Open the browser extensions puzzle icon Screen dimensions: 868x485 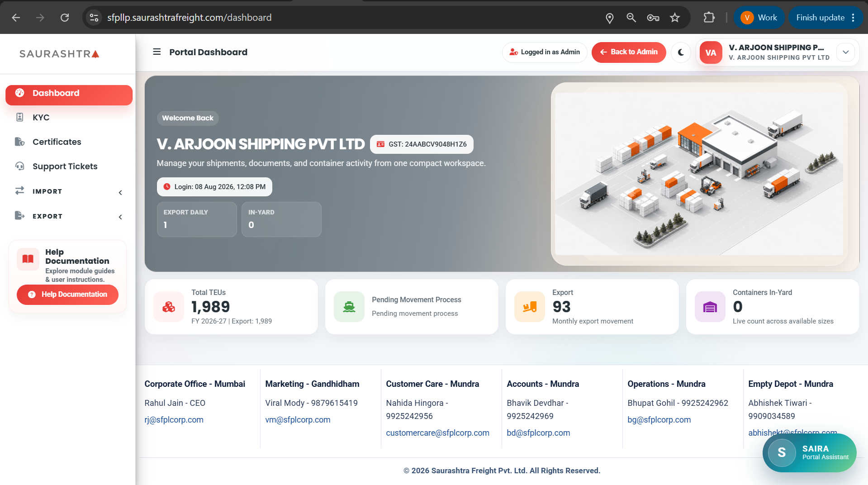709,18
